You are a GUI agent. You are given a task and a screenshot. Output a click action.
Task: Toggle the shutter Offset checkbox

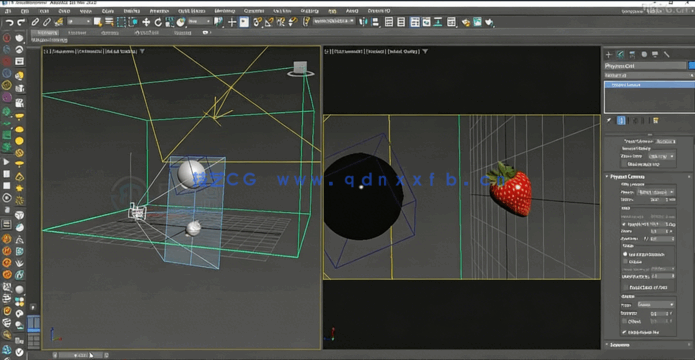[625, 321]
